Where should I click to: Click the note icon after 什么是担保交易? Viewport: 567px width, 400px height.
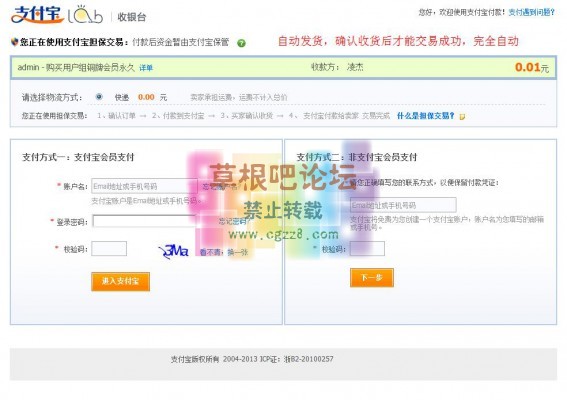462,116
